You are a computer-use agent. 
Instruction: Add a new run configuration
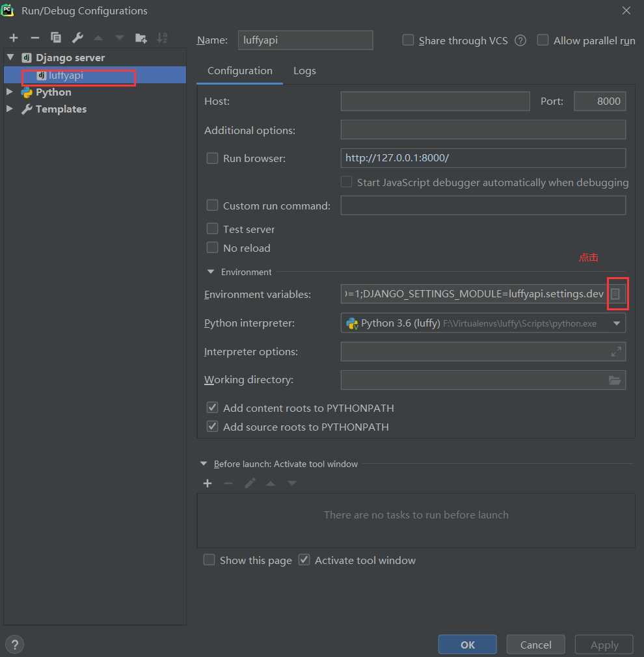point(14,38)
